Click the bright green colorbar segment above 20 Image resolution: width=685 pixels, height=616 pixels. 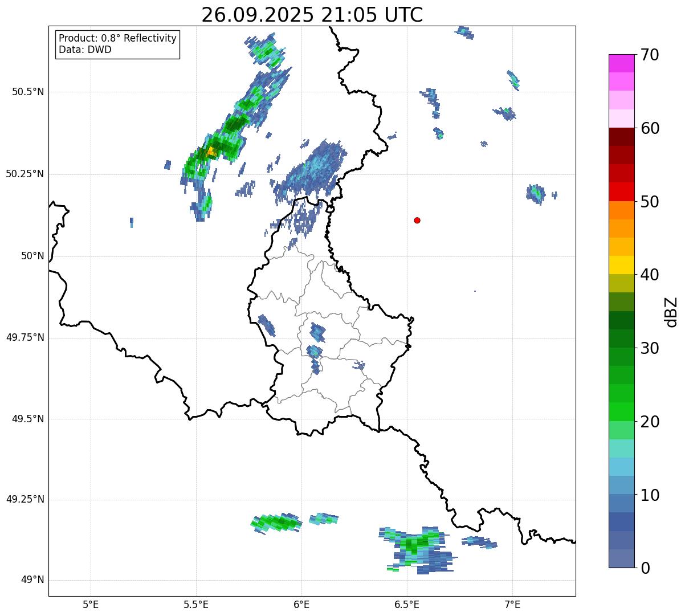pos(622,411)
